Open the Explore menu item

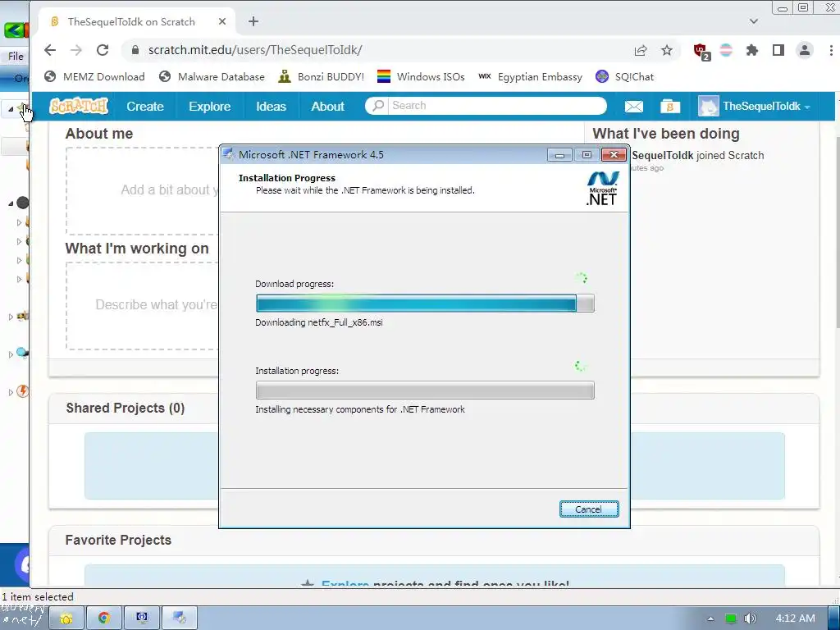point(209,106)
